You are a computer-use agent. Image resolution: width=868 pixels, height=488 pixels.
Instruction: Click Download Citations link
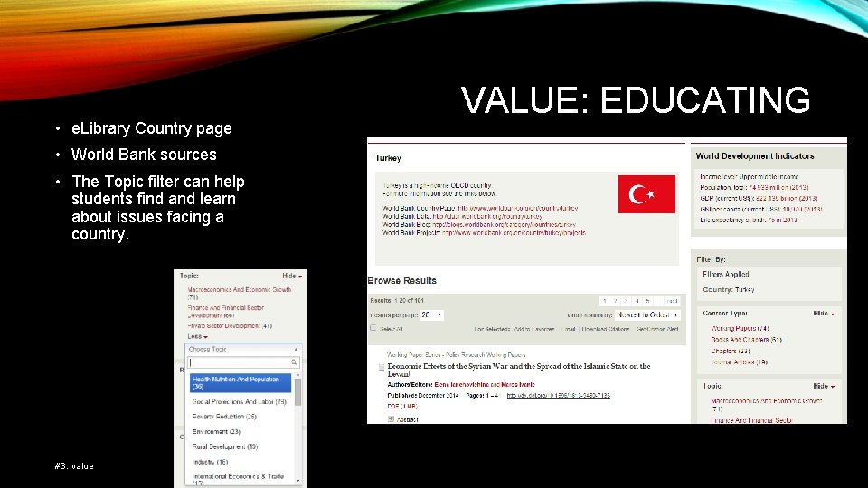(x=606, y=329)
